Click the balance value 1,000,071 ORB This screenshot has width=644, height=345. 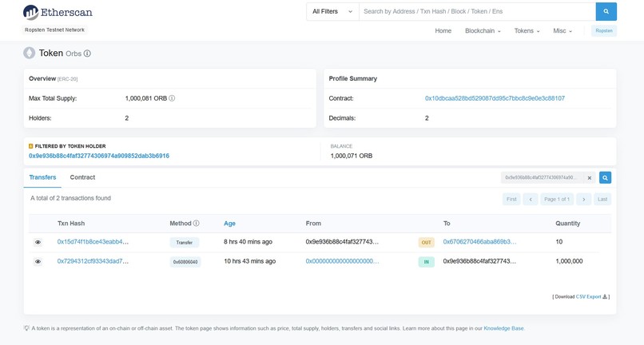[352, 156]
